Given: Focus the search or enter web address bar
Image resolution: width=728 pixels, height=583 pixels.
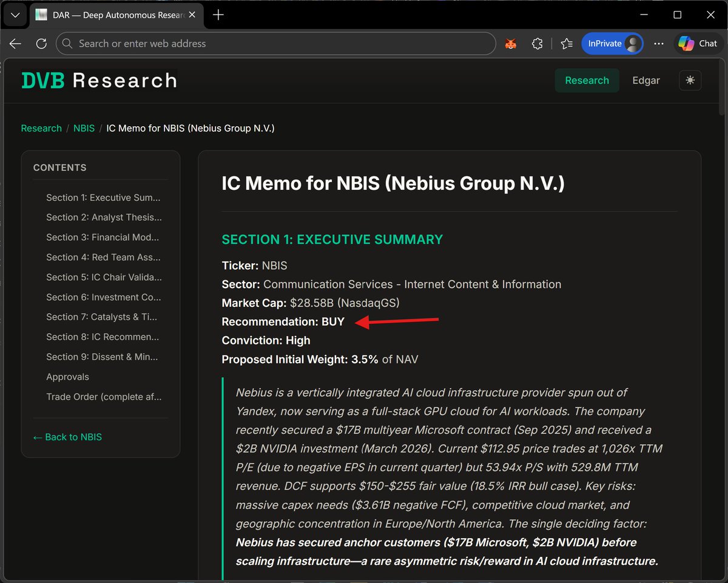Looking at the screenshot, I should point(276,44).
